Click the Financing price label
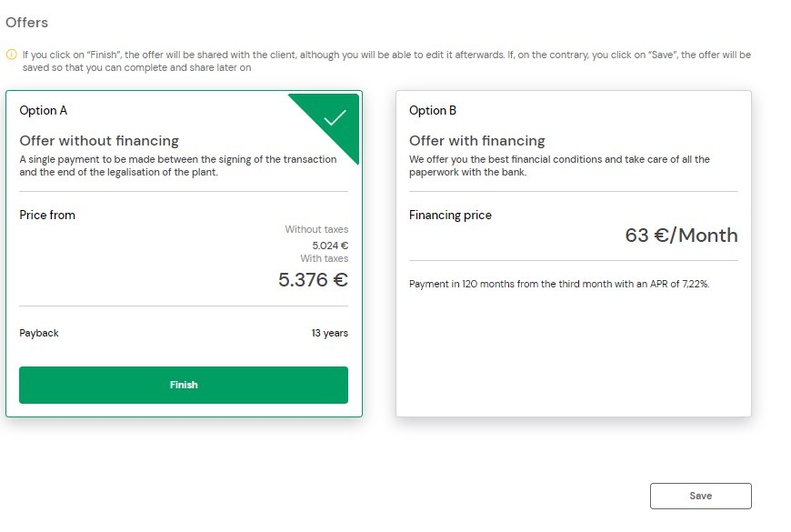The width and height of the screenshot is (791, 532). (450, 216)
